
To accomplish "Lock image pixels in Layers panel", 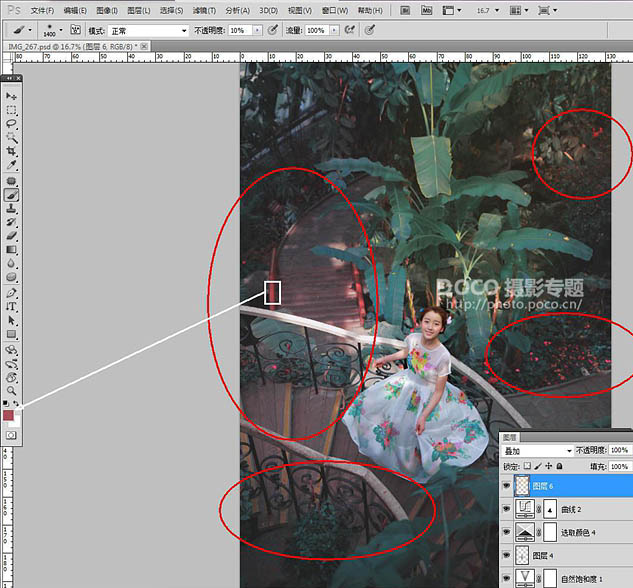I will coord(538,466).
